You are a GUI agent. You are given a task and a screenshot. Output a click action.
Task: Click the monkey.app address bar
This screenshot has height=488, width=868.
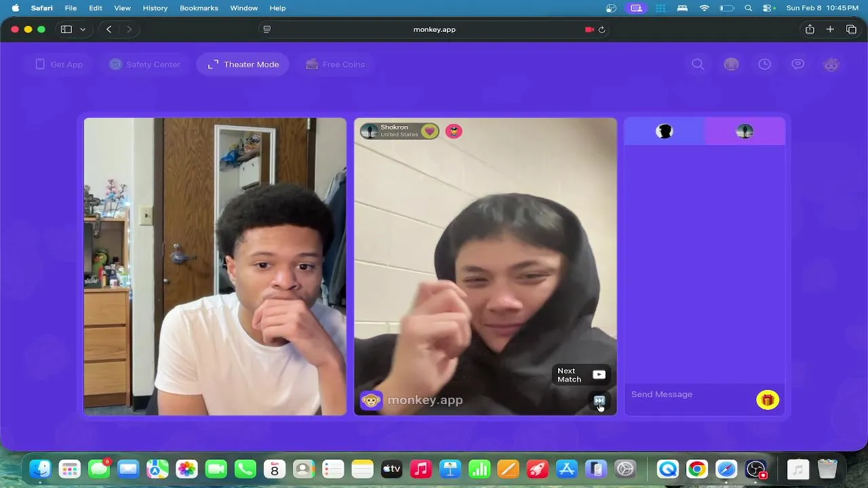pyautogui.click(x=434, y=29)
